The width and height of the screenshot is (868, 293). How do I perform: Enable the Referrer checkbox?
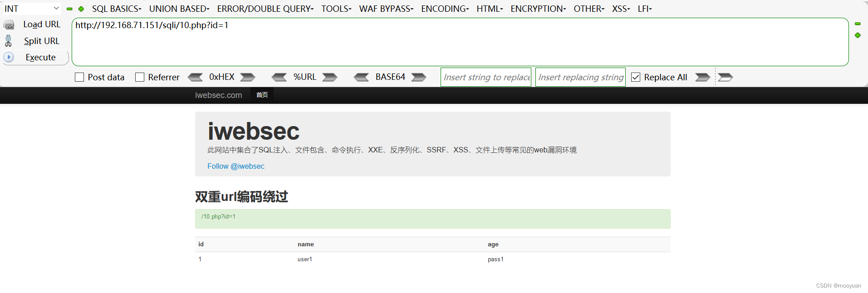(x=140, y=77)
